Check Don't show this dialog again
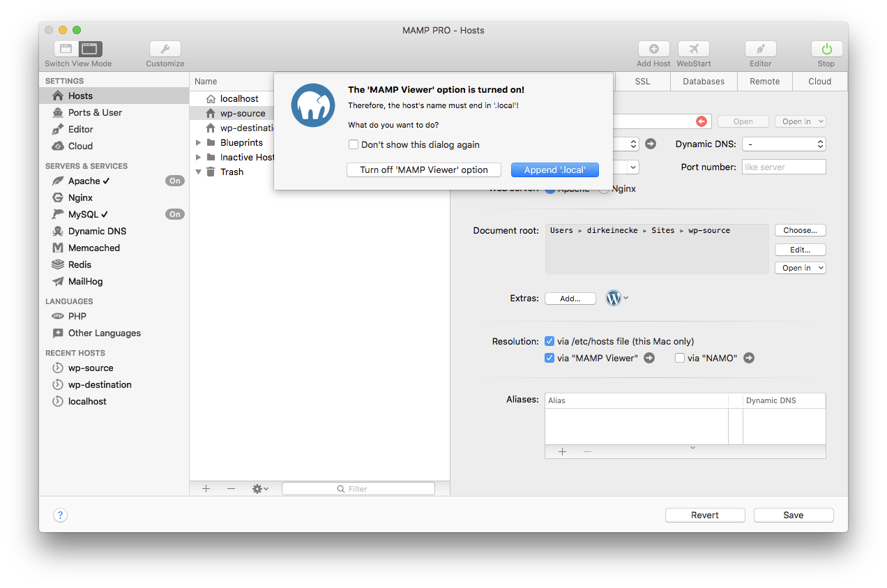This screenshot has width=887, height=588. click(x=354, y=144)
